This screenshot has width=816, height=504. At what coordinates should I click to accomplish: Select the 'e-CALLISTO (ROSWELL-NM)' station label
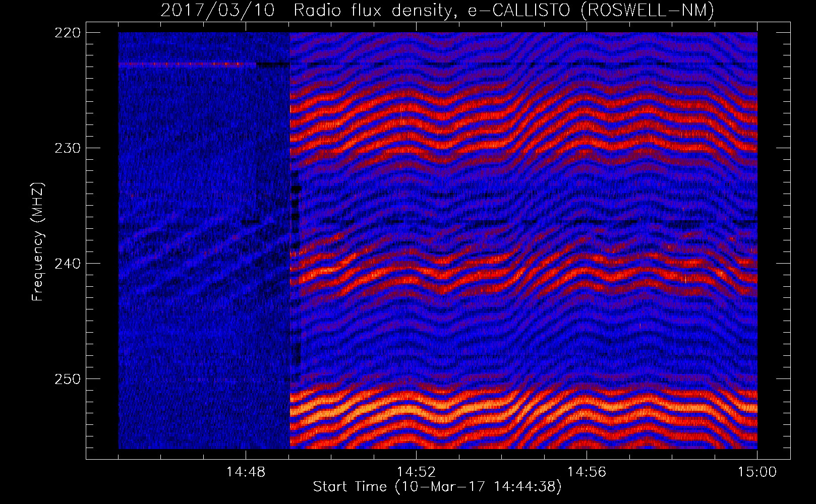(x=591, y=10)
